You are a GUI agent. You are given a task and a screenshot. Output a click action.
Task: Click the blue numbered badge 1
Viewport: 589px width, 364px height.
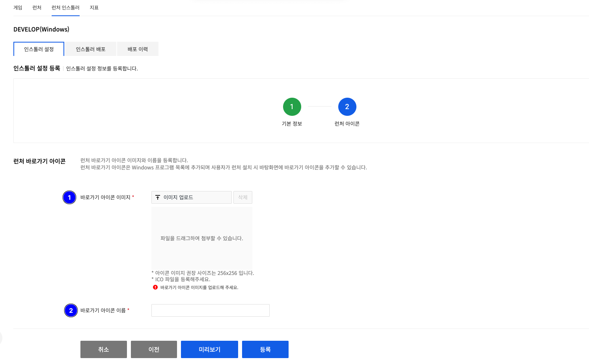[69, 197]
